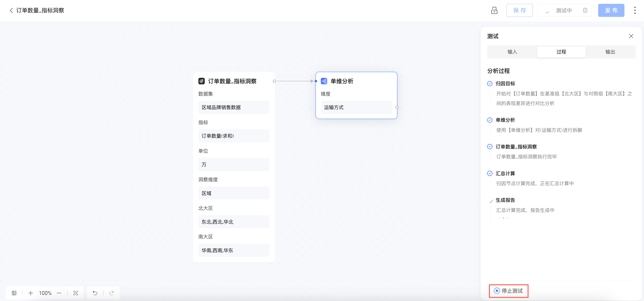This screenshot has height=301, width=644.
Task: Switch to the 输入 tab
Action: pyautogui.click(x=512, y=52)
